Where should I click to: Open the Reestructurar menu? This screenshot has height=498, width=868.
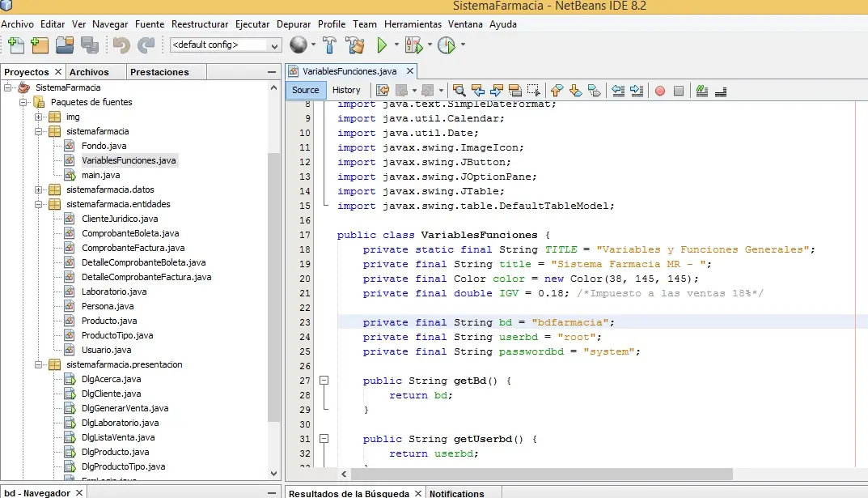point(201,24)
